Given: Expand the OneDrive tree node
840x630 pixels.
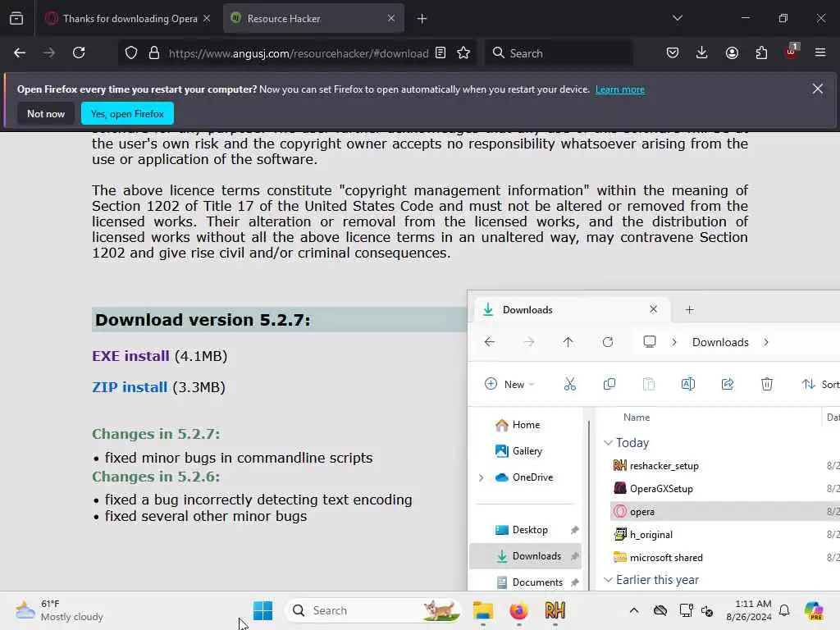Looking at the screenshot, I should click(x=481, y=477).
